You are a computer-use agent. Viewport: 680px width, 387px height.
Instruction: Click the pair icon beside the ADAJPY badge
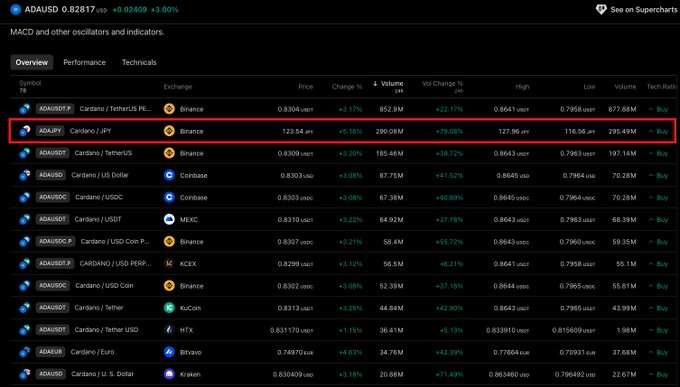point(25,131)
